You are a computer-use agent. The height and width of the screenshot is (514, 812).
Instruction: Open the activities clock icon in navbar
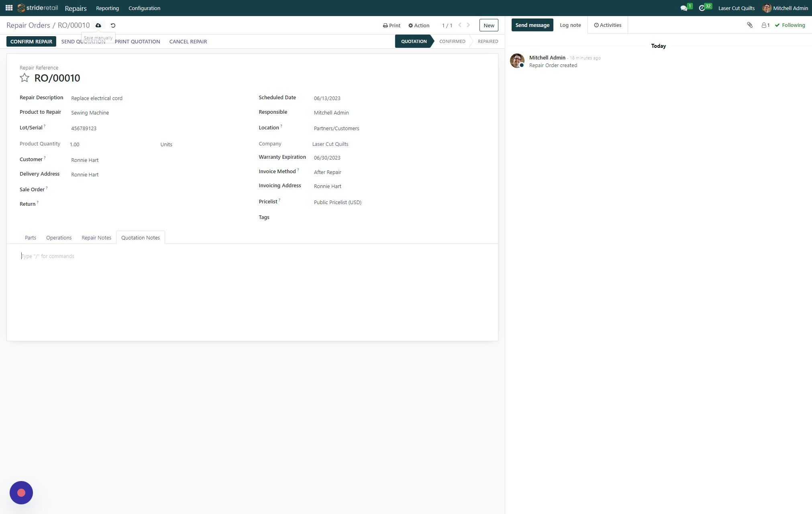(x=702, y=8)
